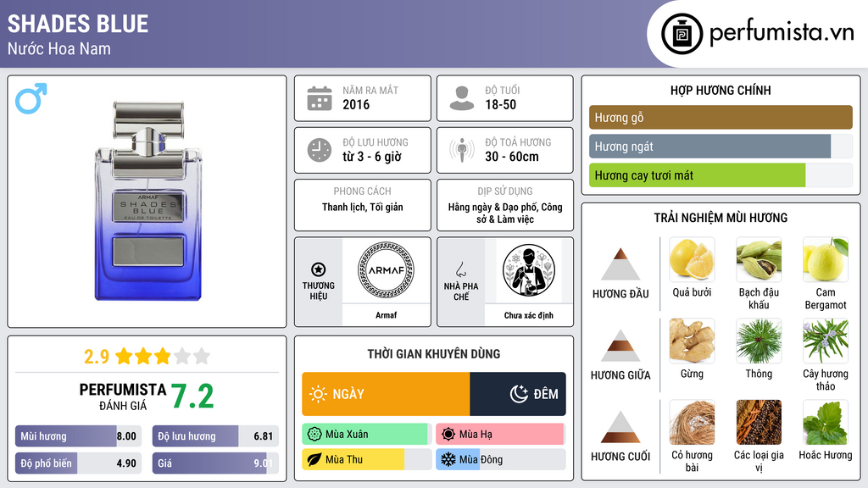Select the Cây hương thảo note image

[826, 341]
